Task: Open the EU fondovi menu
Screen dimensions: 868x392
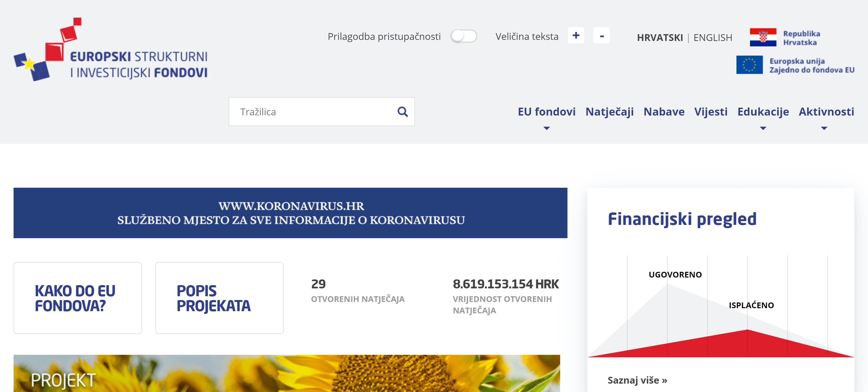Action: tap(547, 111)
